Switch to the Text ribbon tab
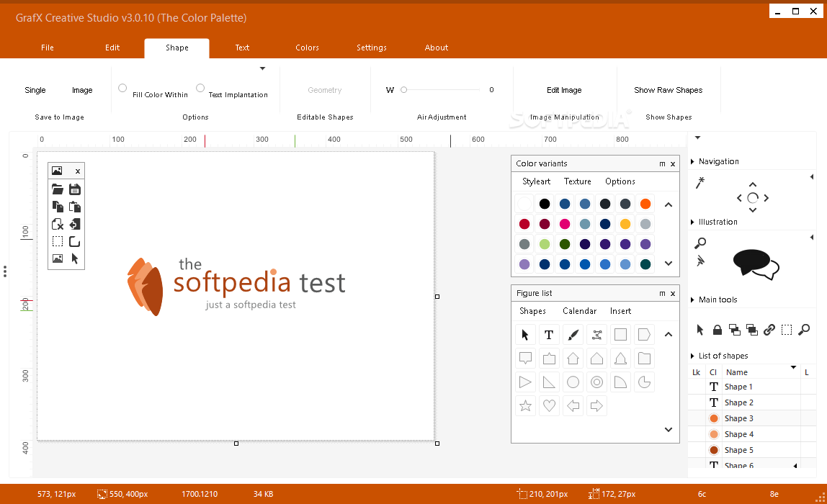Screen dimensions: 827x504 pyautogui.click(x=242, y=48)
